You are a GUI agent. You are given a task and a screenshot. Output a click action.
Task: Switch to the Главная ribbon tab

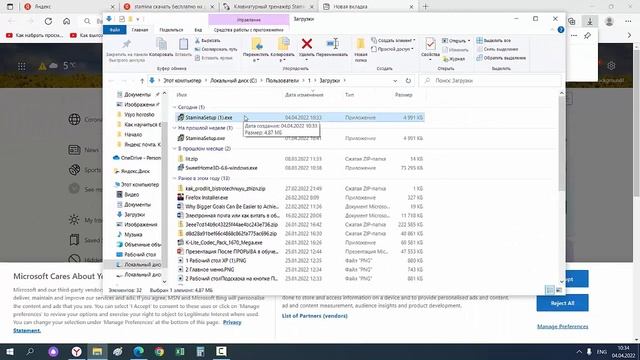140,30
